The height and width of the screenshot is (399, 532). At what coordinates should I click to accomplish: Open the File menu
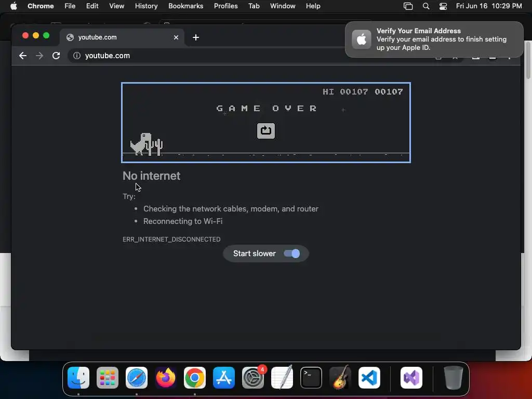pos(70,6)
